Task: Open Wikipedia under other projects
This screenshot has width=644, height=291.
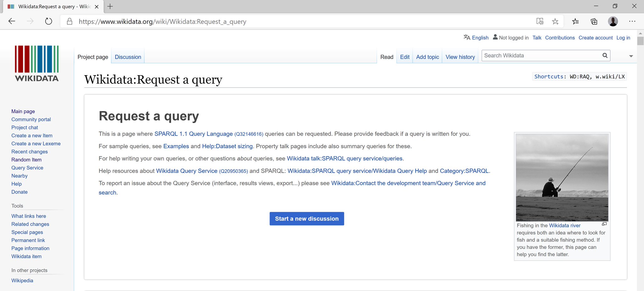Action: pos(22,281)
